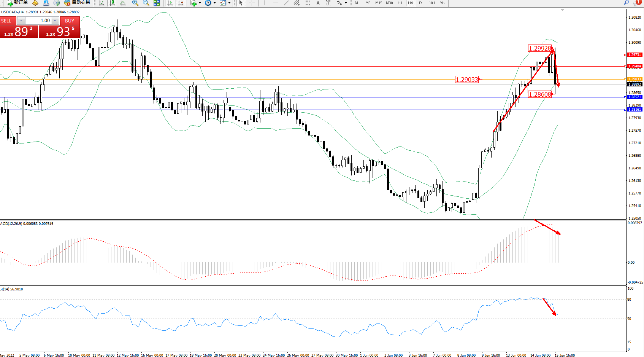The width and height of the screenshot is (644, 357).
Task: Zoom in on the chart
Action: [135, 3]
